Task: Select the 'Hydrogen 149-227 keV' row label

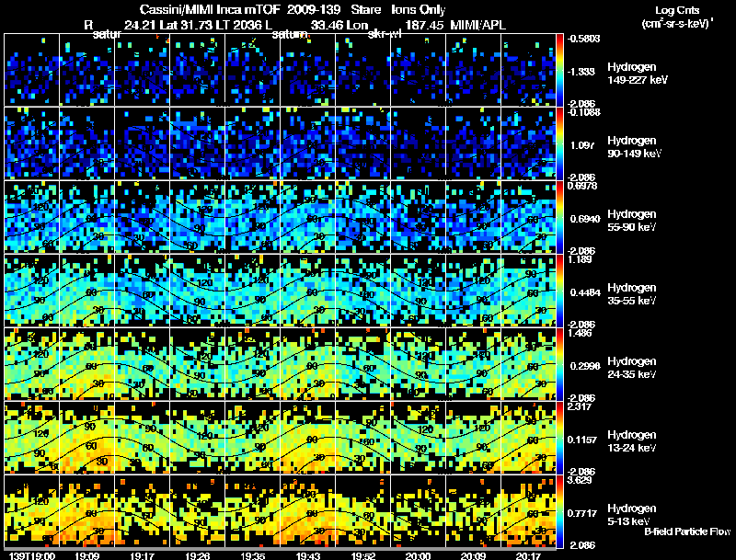Action: coord(638,74)
